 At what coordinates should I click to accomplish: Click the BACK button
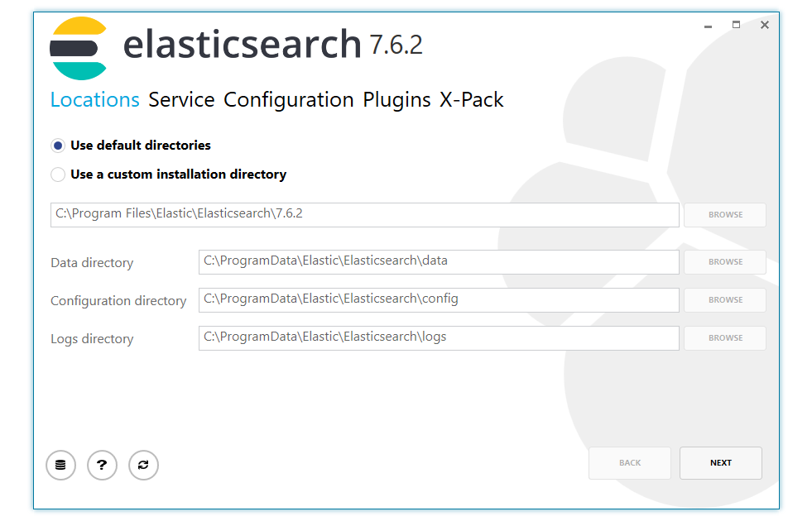[630, 463]
